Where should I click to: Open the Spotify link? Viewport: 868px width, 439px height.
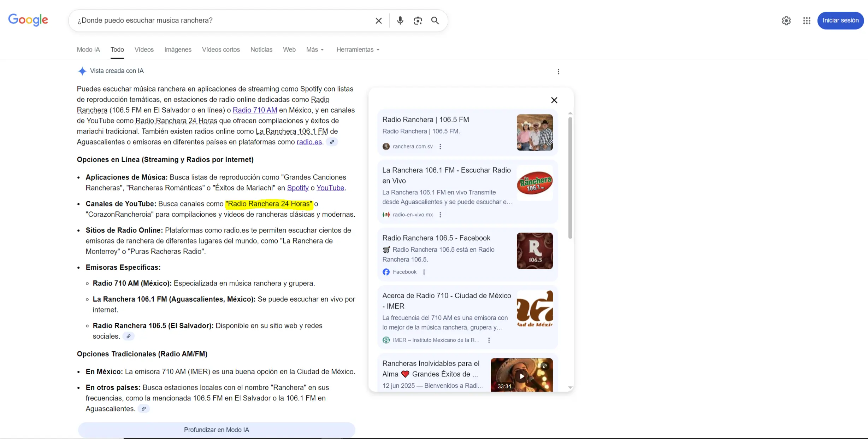[298, 188]
